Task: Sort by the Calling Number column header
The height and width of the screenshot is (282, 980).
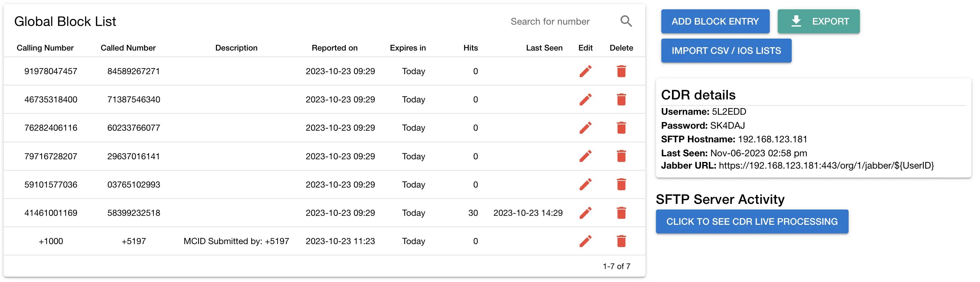Action: click(45, 48)
